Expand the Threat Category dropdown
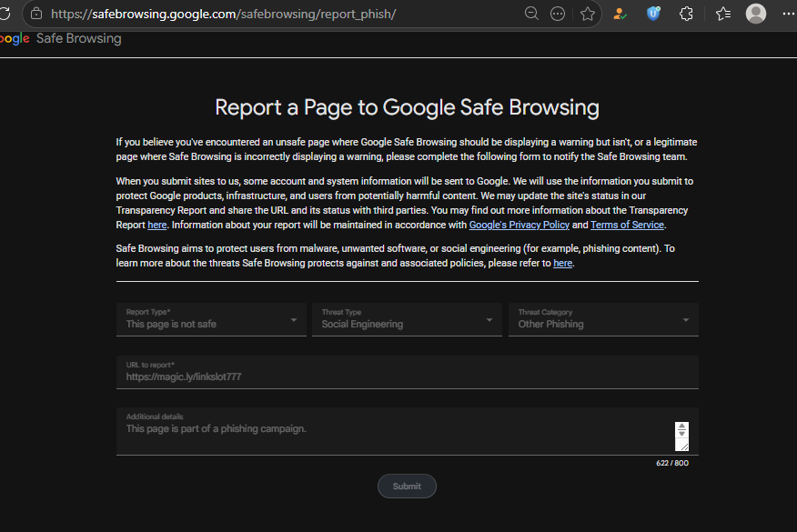This screenshot has width=797, height=532. (603, 319)
